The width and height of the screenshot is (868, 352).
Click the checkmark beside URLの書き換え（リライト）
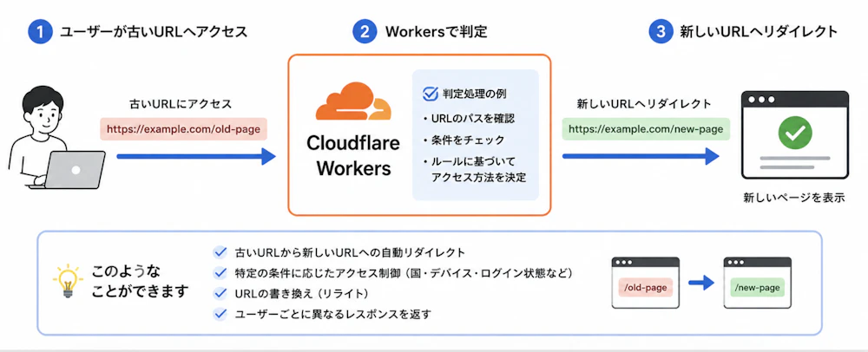click(x=220, y=293)
